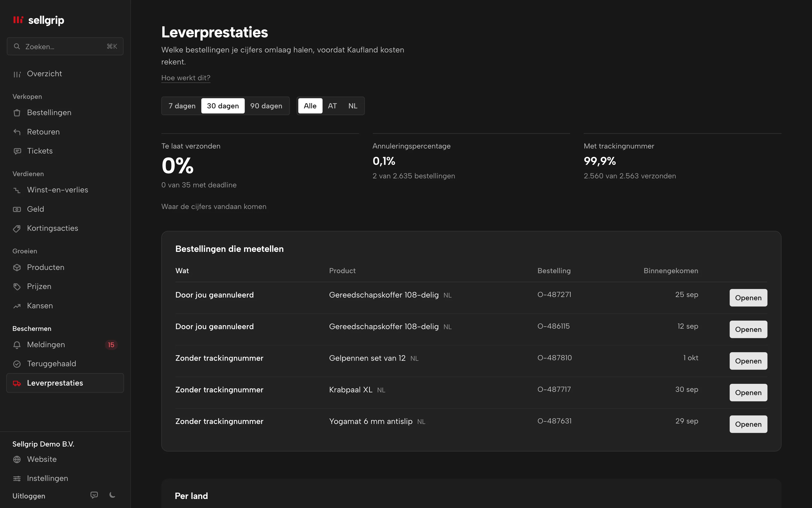Click the Bestellingen shopping bag icon

[17, 113]
